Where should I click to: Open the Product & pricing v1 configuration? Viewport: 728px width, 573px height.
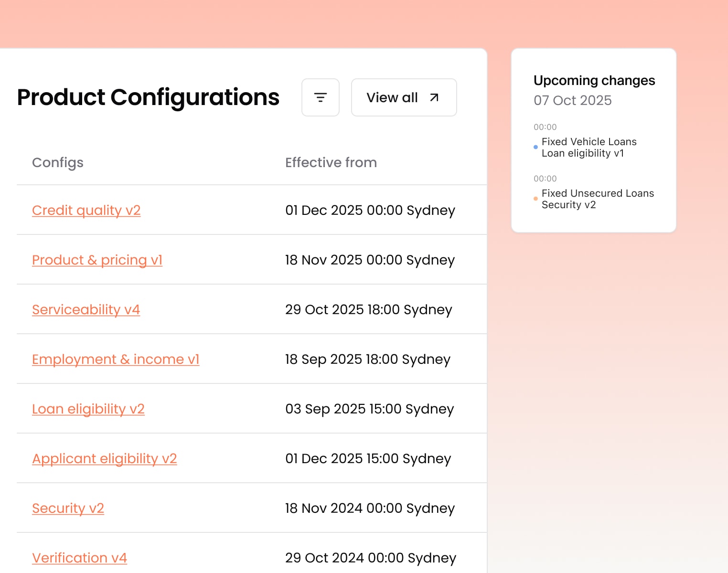click(97, 260)
